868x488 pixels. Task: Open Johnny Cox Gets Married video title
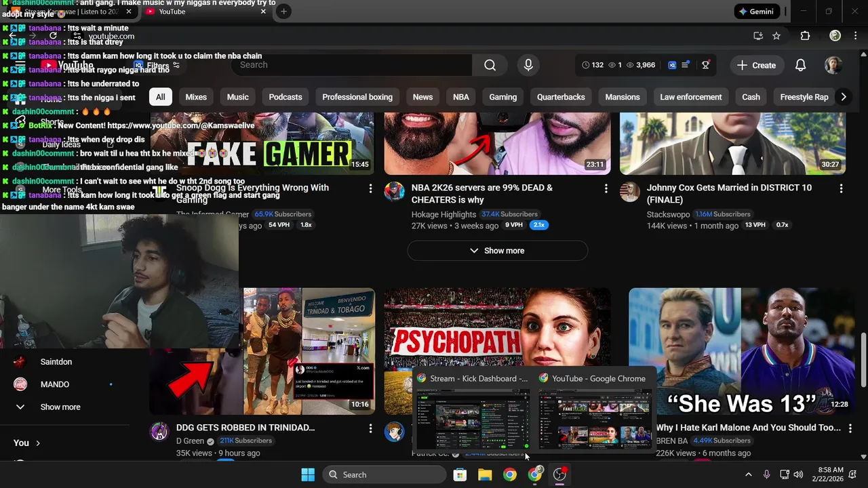point(729,194)
